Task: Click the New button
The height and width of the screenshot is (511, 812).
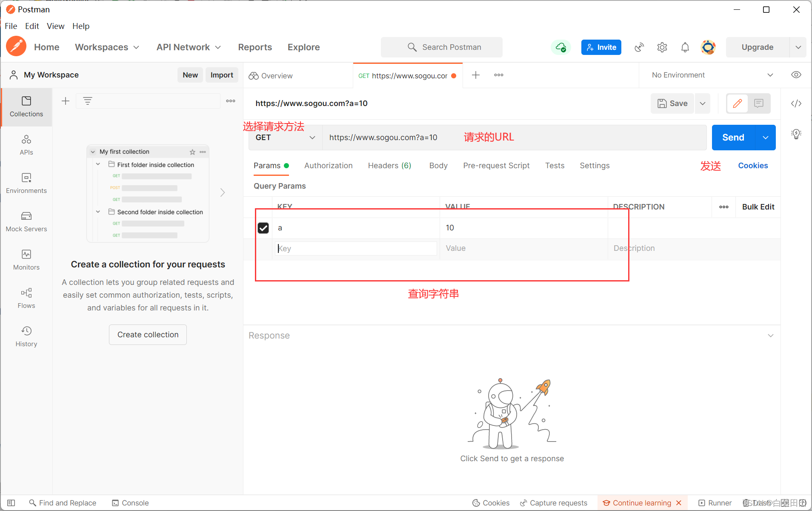Action: point(190,75)
